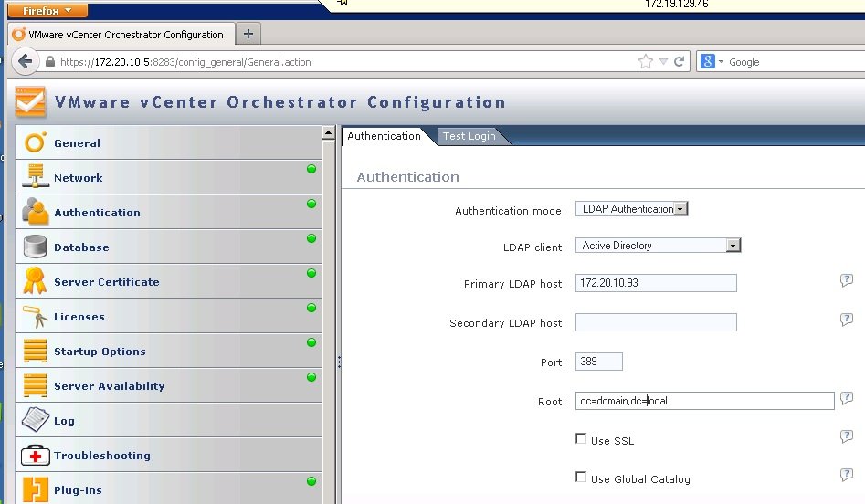The height and width of the screenshot is (504, 865).
Task: Open the Licenses section
Action: 168,317
